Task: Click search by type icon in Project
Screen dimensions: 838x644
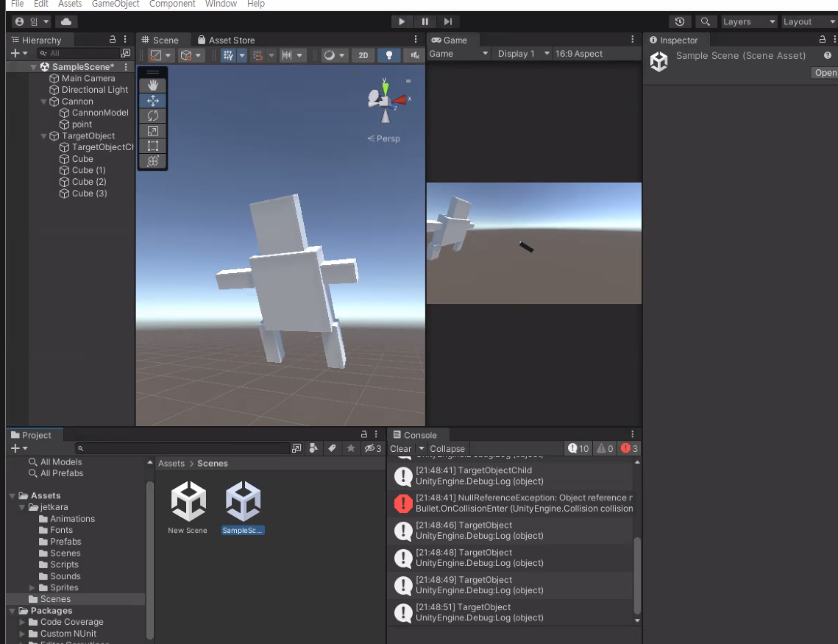Action: [313, 448]
